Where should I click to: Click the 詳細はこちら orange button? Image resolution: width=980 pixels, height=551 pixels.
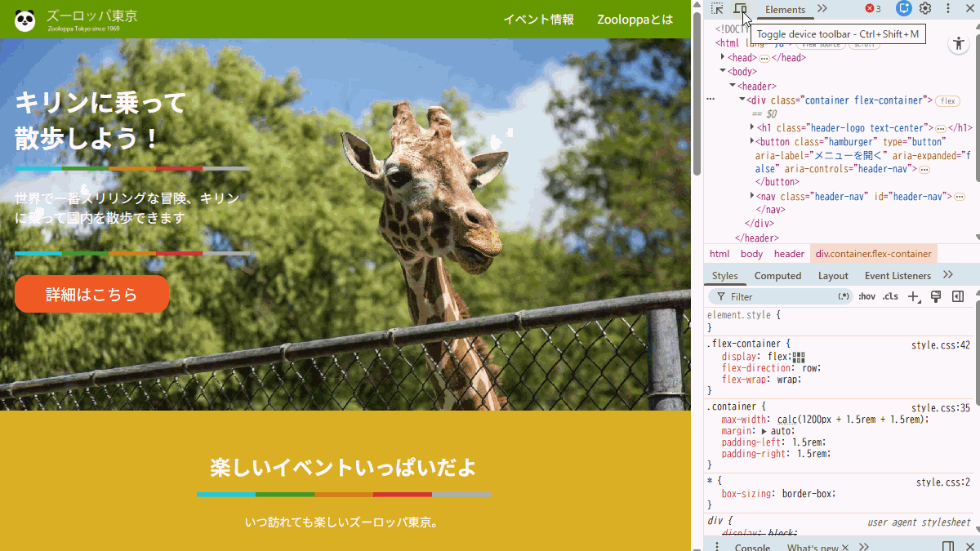pos(91,295)
